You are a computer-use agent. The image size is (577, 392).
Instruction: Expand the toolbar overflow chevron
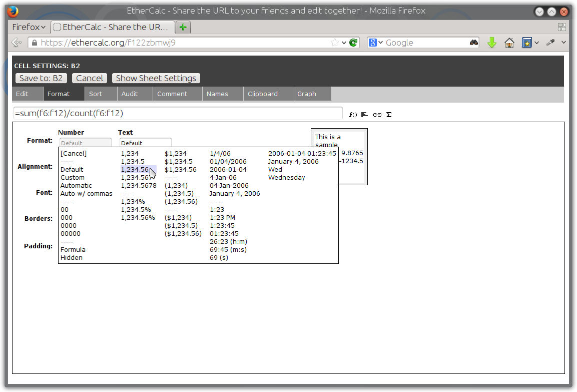tap(564, 43)
